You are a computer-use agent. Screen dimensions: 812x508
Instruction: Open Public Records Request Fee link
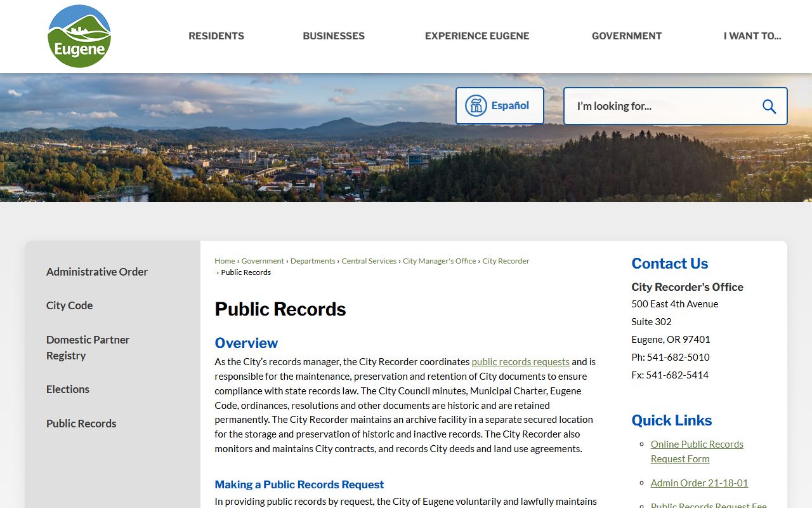(709, 505)
